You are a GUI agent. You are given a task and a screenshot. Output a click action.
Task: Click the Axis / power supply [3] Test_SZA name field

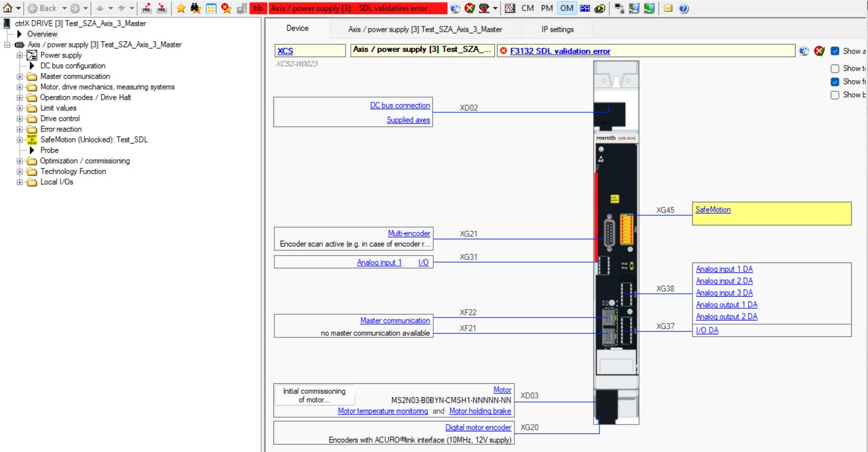[422, 50]
